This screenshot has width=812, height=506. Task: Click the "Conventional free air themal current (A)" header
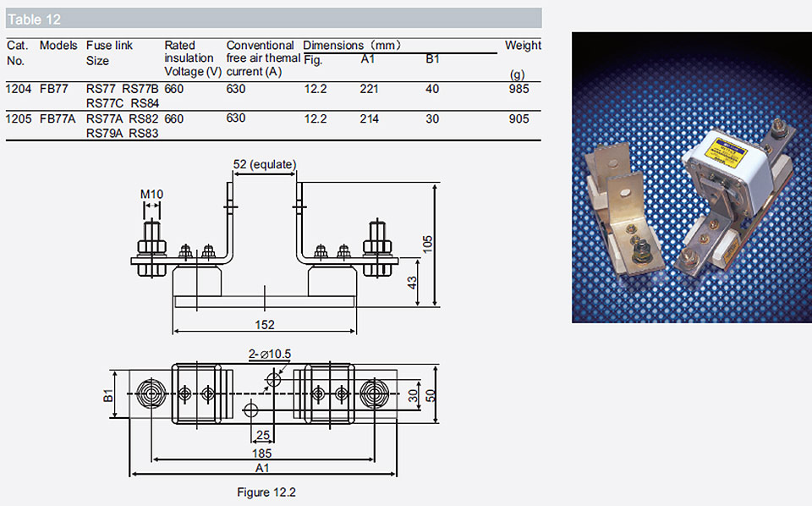pos(263,58)
